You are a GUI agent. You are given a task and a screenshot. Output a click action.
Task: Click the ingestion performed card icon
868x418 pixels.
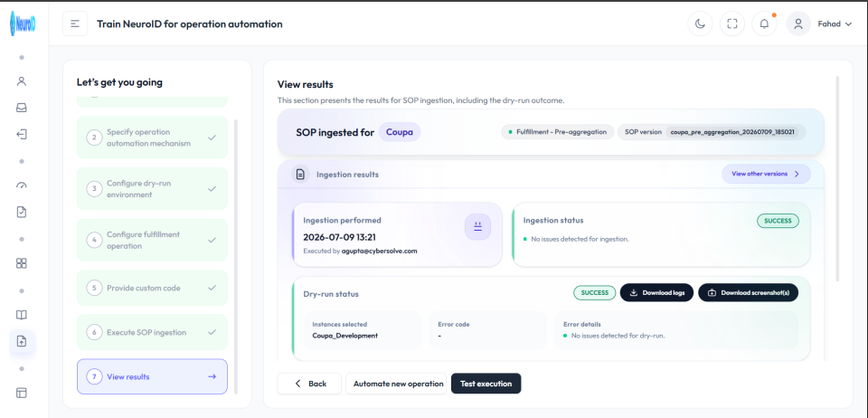coord(477,226)
